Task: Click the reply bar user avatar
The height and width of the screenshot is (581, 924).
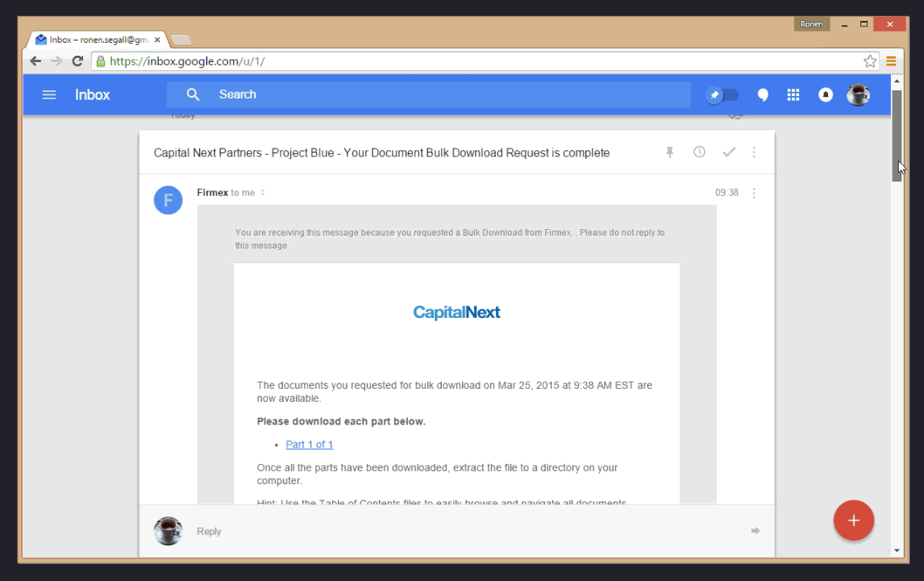Action: (x=168, y=531)
